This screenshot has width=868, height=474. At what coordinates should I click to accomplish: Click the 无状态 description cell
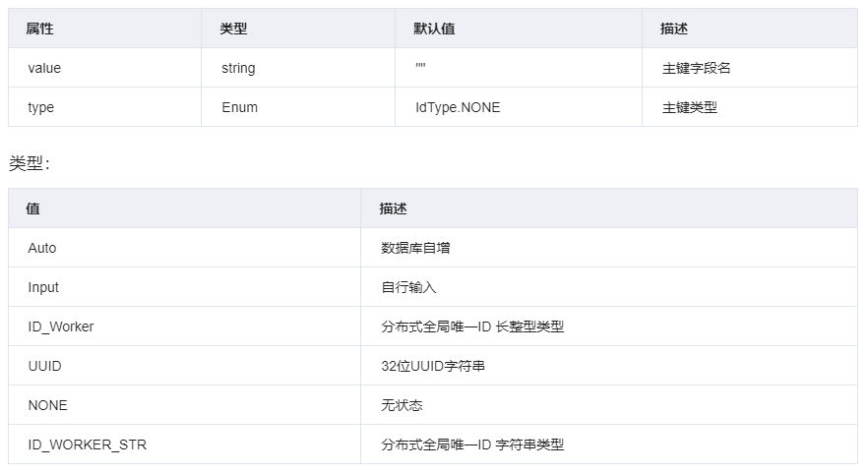pos(402,405)
